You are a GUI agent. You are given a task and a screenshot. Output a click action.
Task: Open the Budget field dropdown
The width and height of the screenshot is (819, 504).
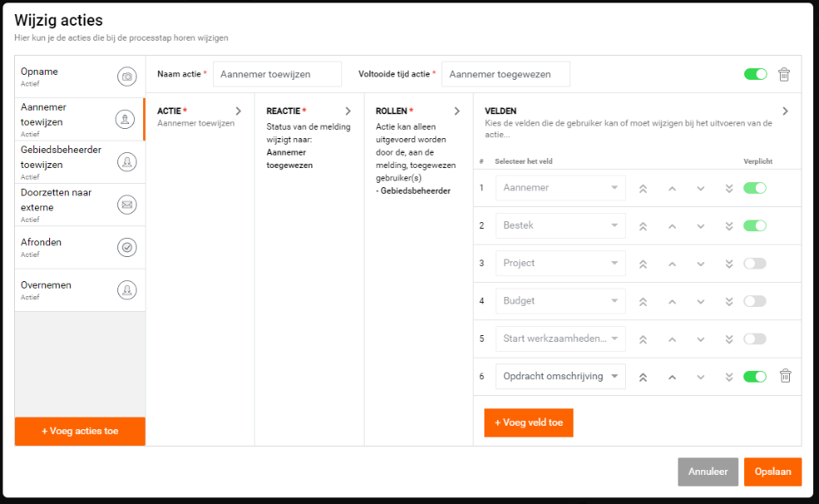pyautogui.click(x=560, y=301)
